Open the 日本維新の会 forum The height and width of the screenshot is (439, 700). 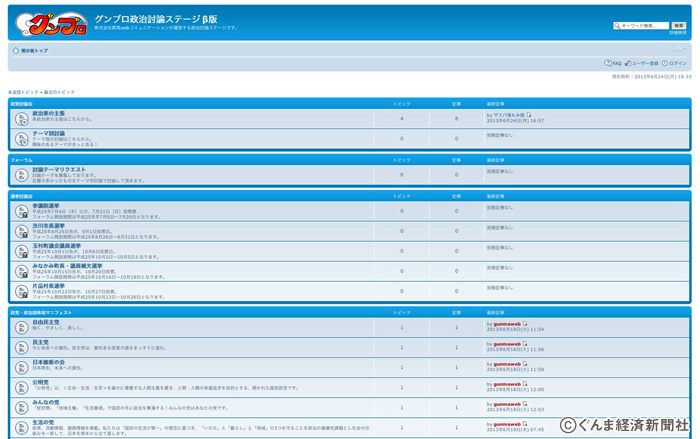point(48,362)
